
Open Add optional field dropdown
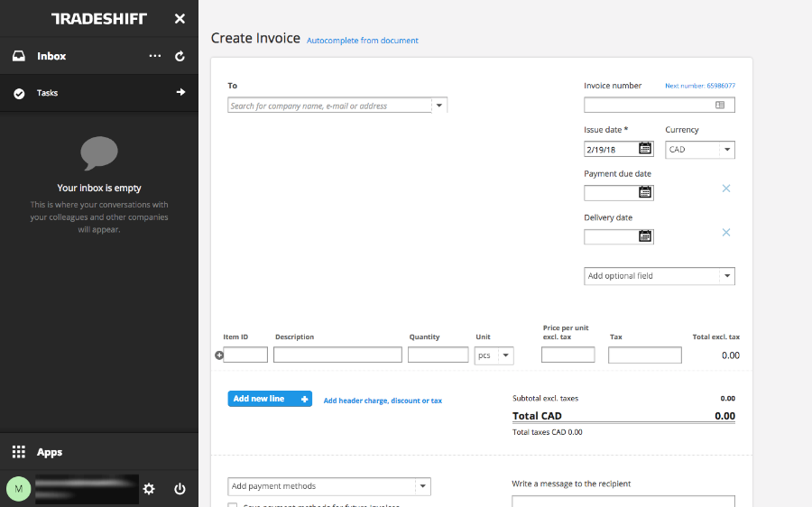660,276
